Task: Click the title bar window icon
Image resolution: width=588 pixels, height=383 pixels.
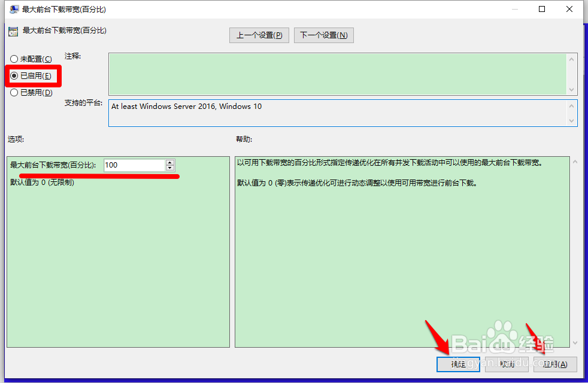Action: click(x=14, y=10)
